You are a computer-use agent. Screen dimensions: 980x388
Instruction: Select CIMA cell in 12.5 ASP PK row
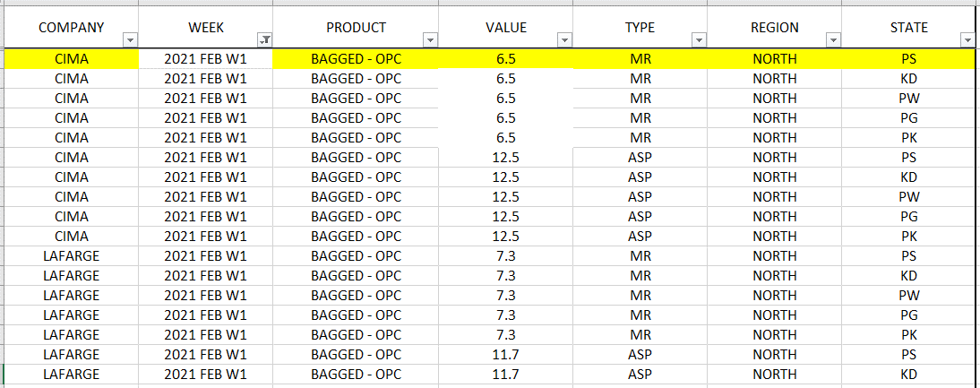click(x=72, y=237)
